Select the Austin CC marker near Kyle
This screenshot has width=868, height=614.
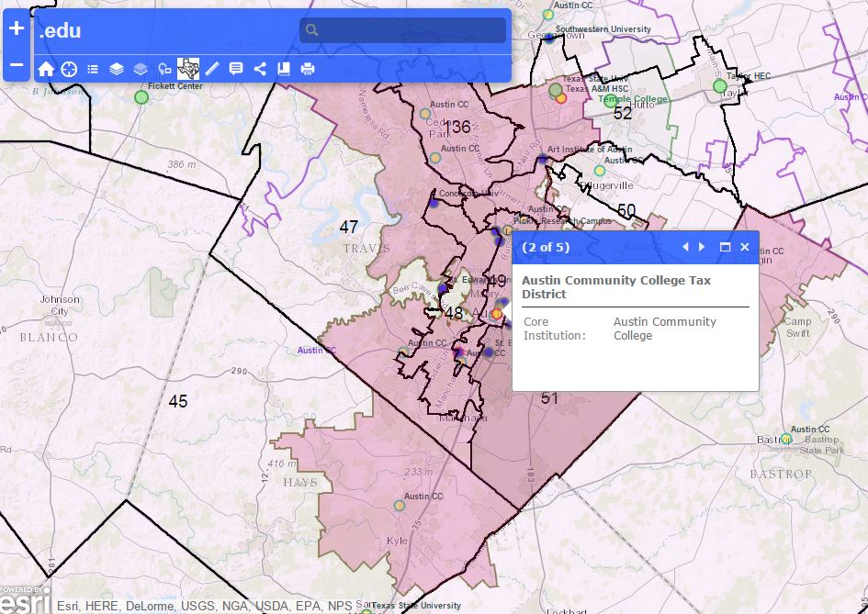400,505
